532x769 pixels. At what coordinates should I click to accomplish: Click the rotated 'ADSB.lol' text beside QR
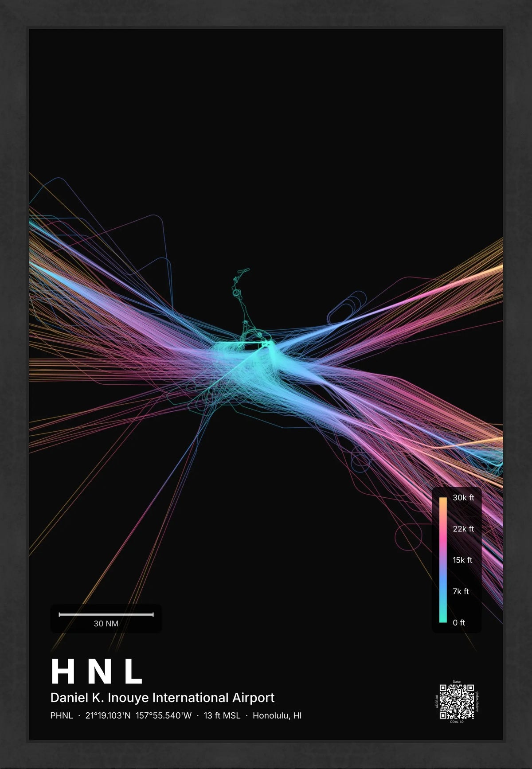(437, 702)
